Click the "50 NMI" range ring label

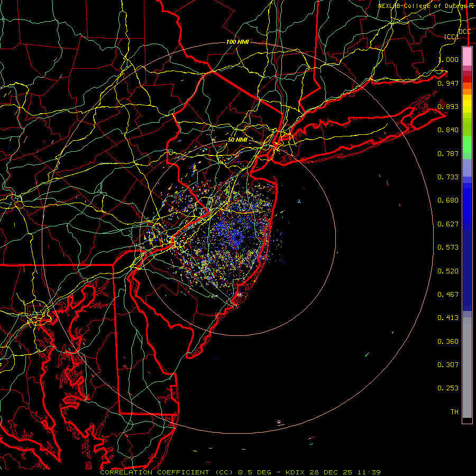237,140
